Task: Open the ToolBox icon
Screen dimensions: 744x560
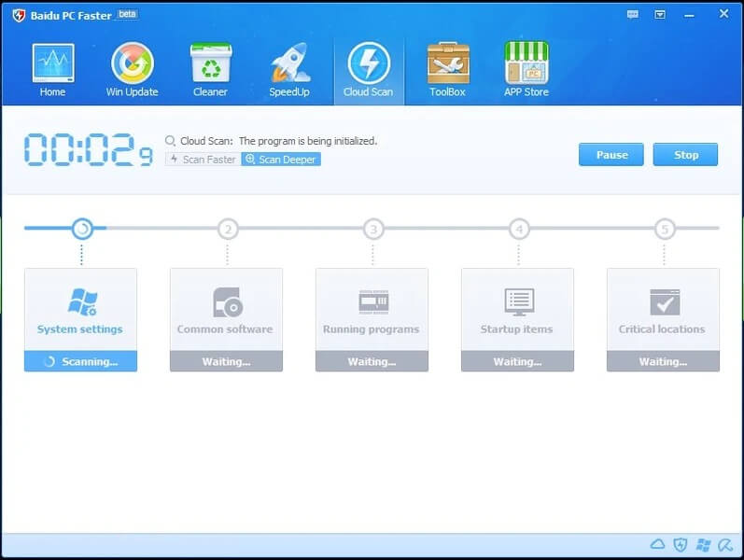Action: coord(448,63)
